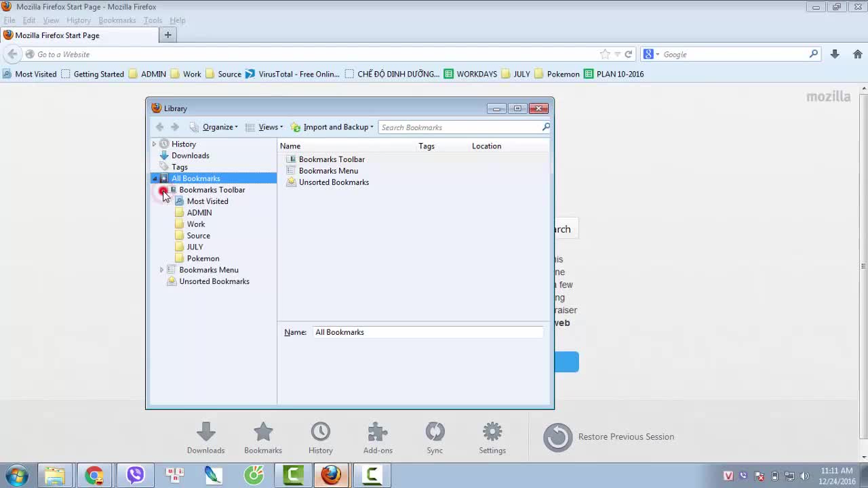Select the Work folder in the sidebar tree
868x488 pixels.
[195, 224]
